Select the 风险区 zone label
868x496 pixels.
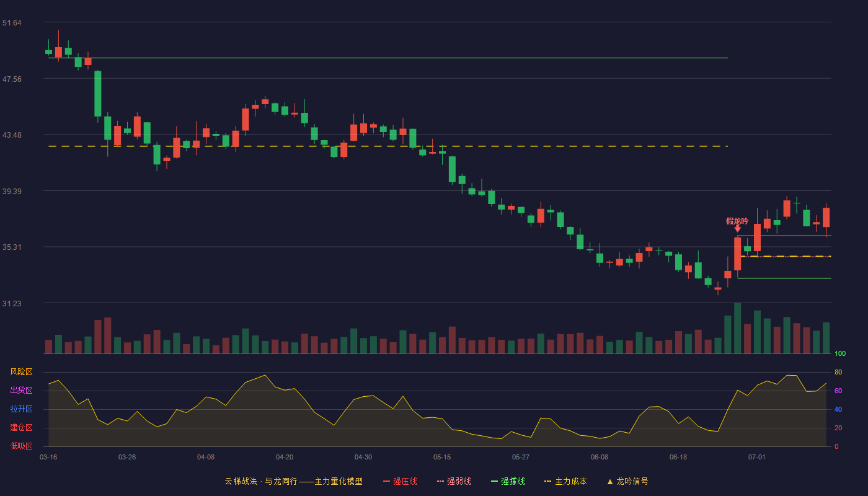click(21, 372)
